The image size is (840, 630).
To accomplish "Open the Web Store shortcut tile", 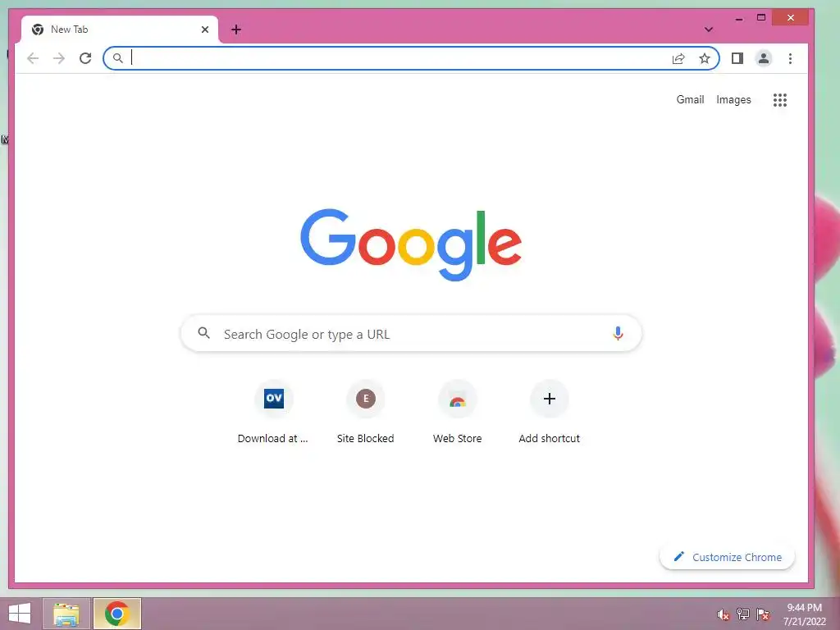I will [x=458, y=413].
